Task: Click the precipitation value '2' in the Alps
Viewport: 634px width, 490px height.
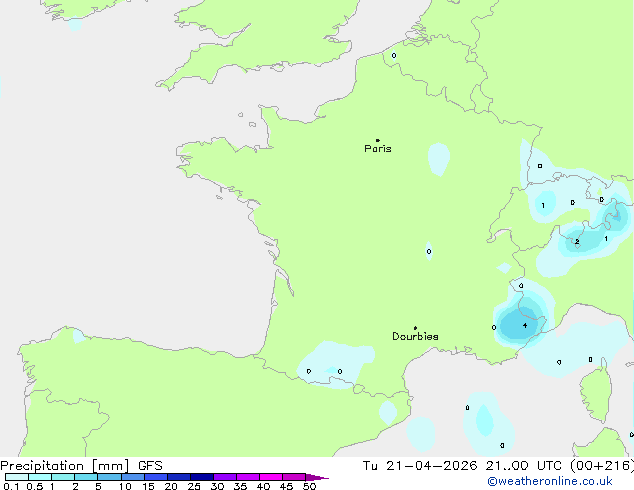Action: (577, 241)
